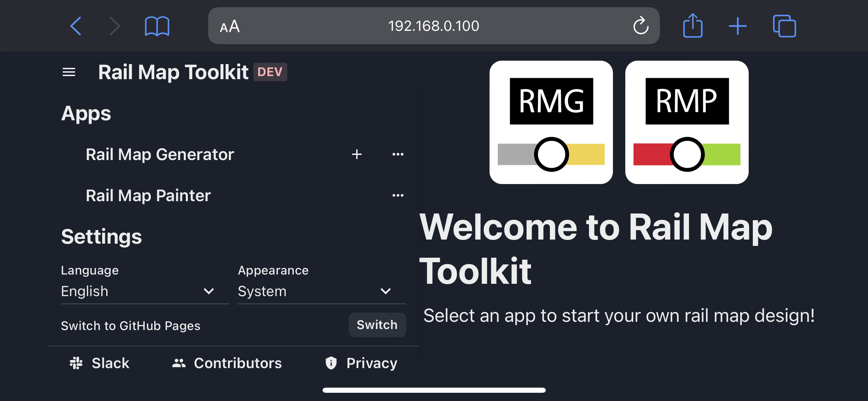Screen dimensions: 868x401
Task: Click the plus icon next to Rail Map Generator
Action: coord(357,154)
